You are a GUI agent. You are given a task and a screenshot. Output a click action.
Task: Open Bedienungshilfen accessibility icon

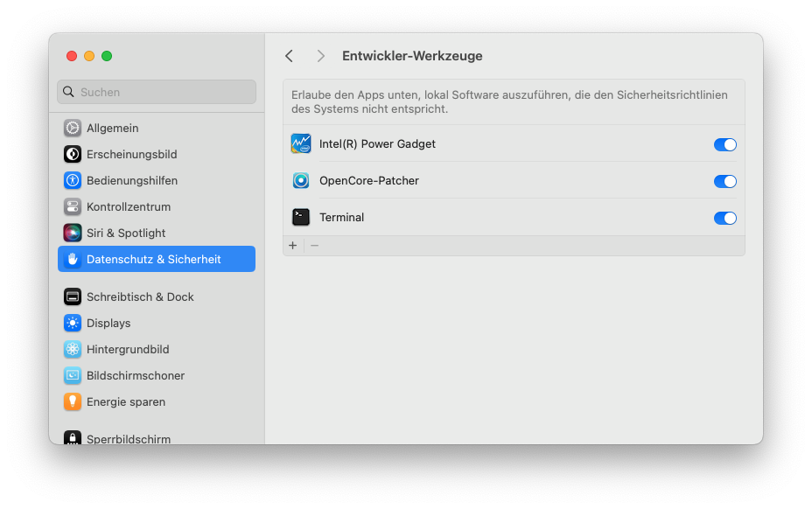pyautogui.click(x=73, y=181)
